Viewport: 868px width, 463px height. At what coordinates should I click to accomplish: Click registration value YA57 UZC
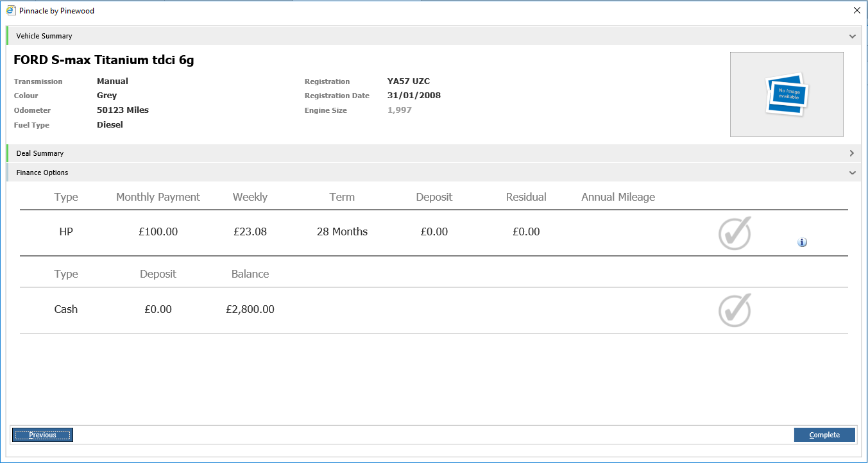tap(409, 81)
